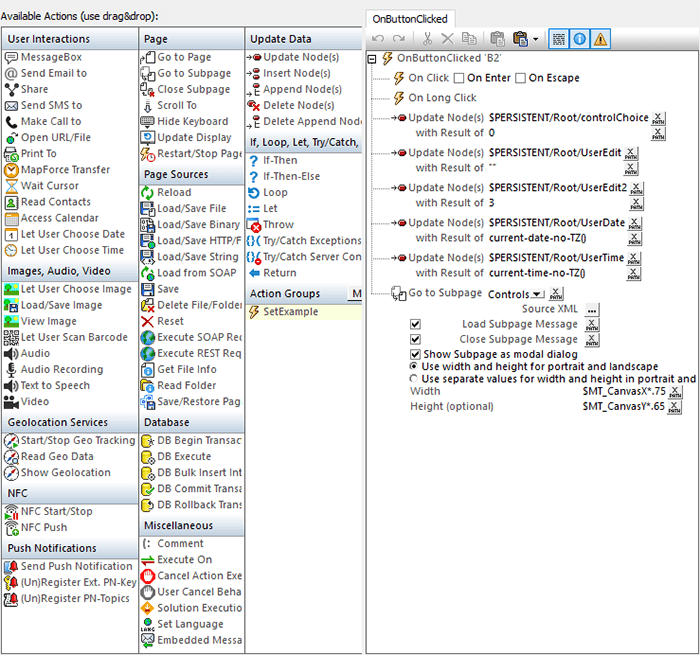Click the Source XML browse button
Image resolution: width=700 pixels, height=655 pixels.
(x=592, y=309)
